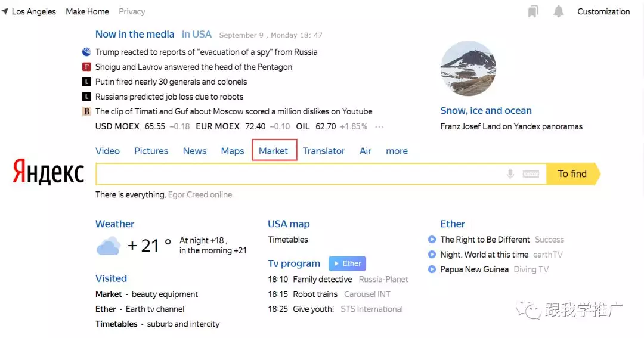The width and height of the screenshot is (644, 338).
Task: Open the bookmarks icon in the header
Action: (x=533, y=11)
